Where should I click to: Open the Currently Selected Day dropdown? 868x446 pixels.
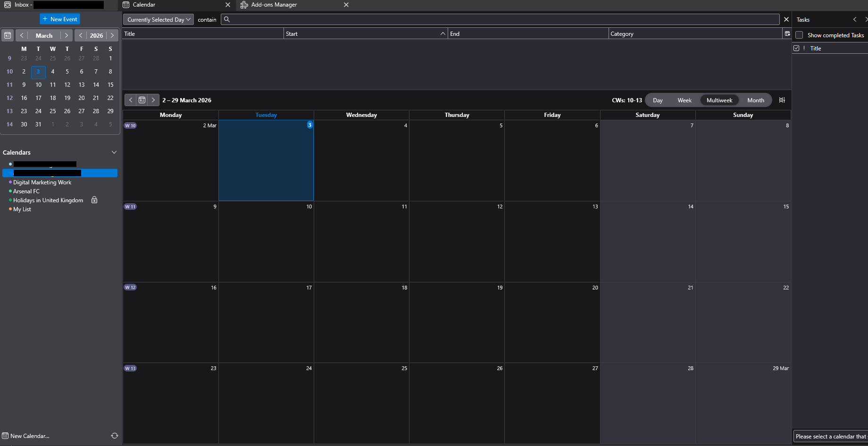tap(159, 19)
